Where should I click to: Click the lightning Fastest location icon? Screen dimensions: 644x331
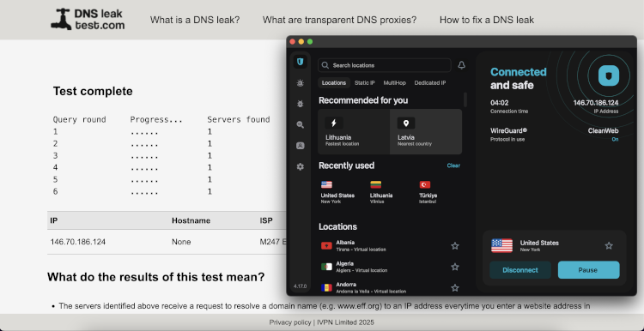pyautogui.click(x=334, y=123)
